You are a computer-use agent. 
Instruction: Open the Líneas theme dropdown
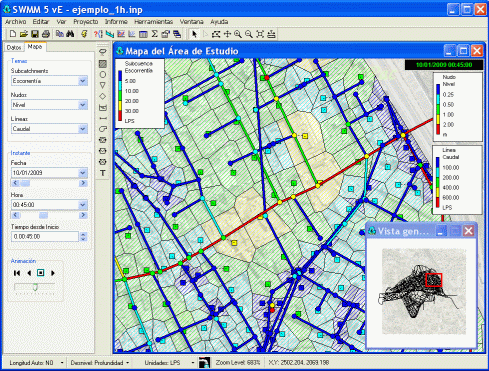point(83,129)
